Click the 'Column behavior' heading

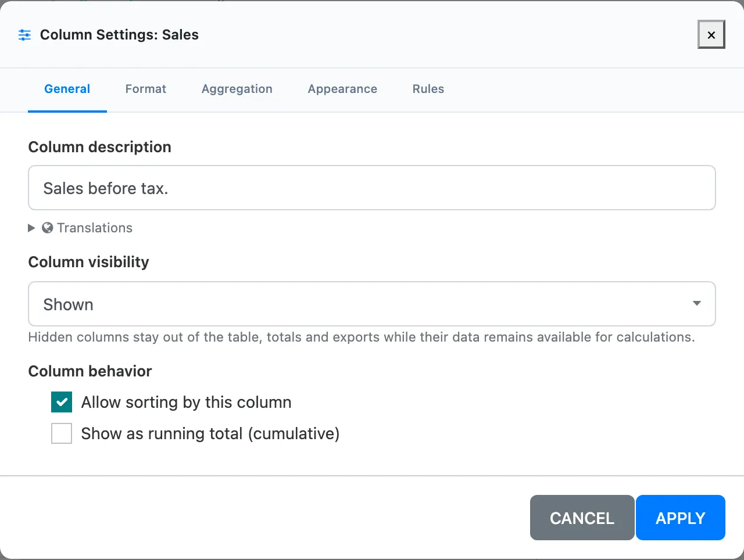pos(90,371)
